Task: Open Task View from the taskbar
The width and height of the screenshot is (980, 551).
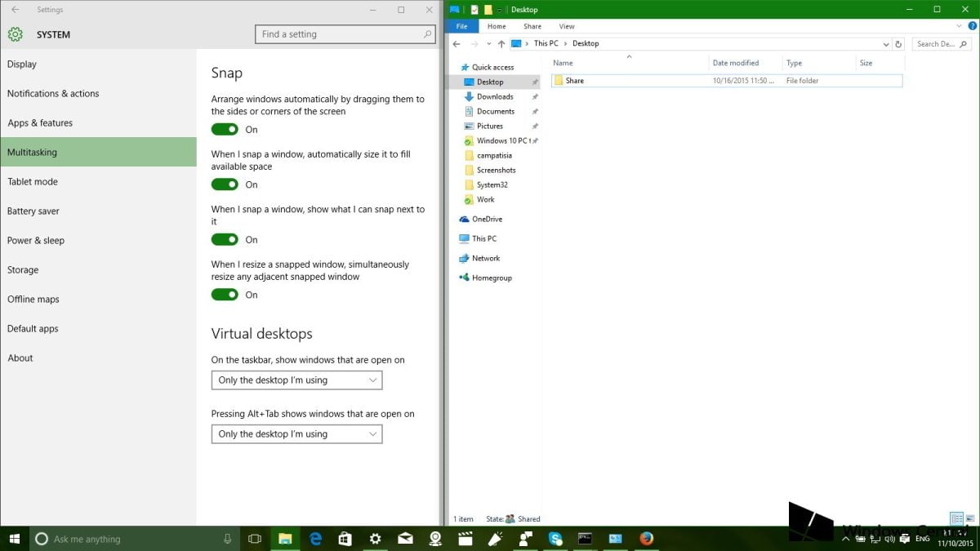Action: pos(254,539)
